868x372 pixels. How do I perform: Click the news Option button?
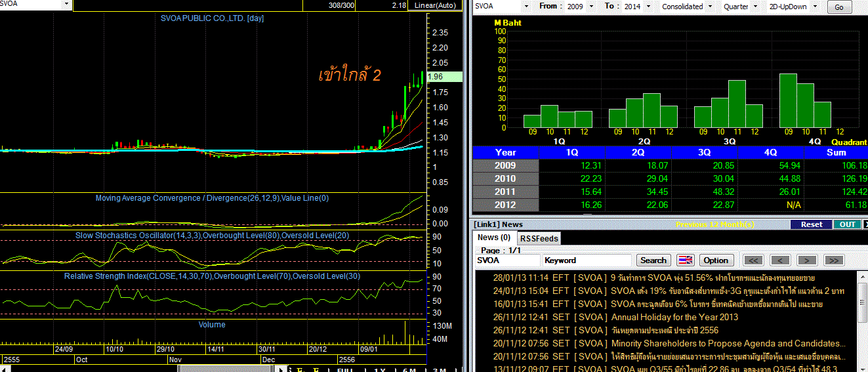716,260
